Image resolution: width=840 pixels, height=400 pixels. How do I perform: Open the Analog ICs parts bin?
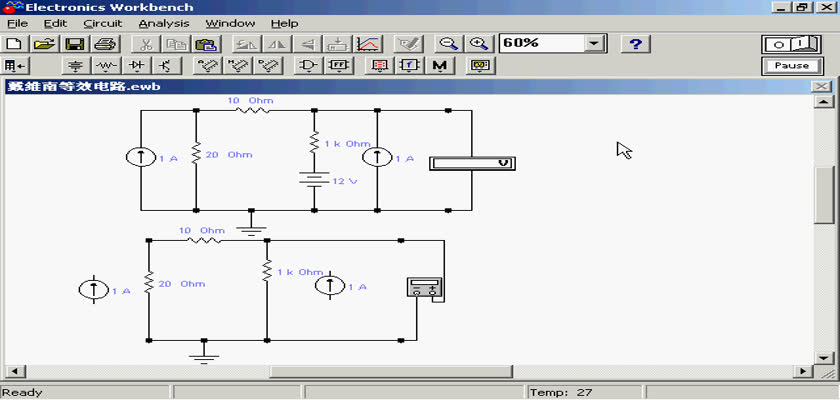click(x=207, y=66)
